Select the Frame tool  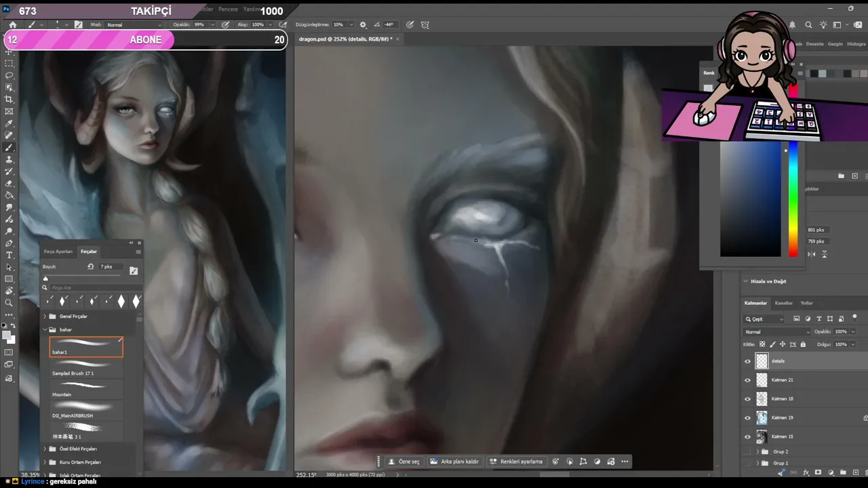tap(9, 112)
